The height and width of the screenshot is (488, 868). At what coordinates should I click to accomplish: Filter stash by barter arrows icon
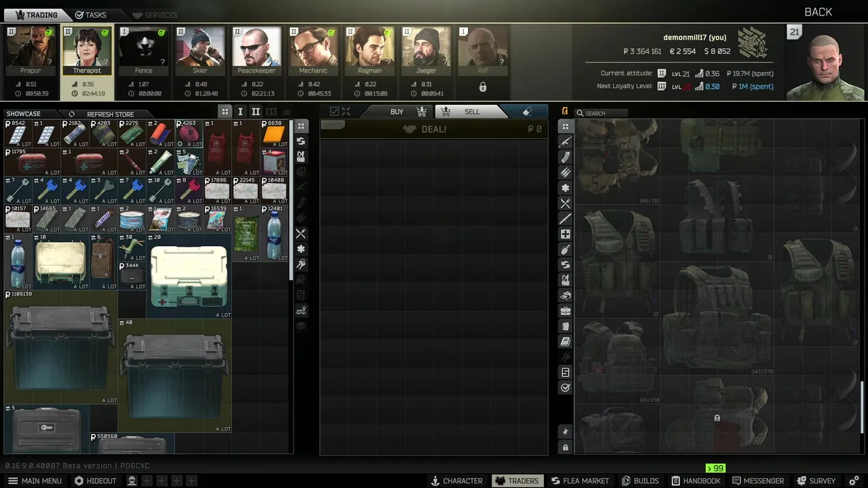click(x=566, y=265)
